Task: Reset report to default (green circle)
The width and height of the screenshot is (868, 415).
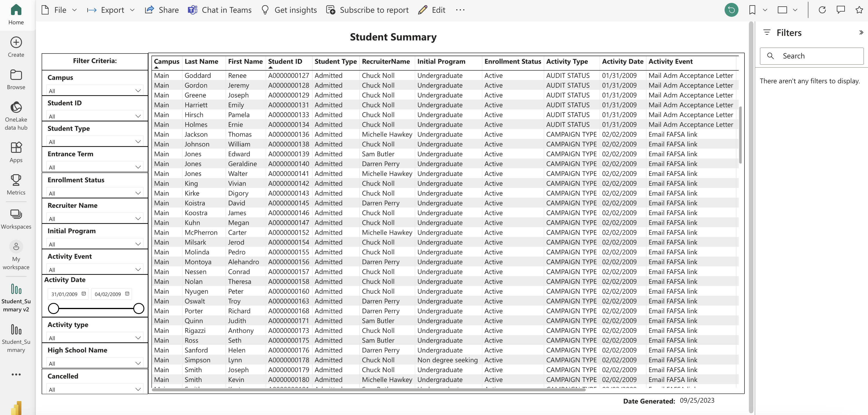Action: [731, 10]
